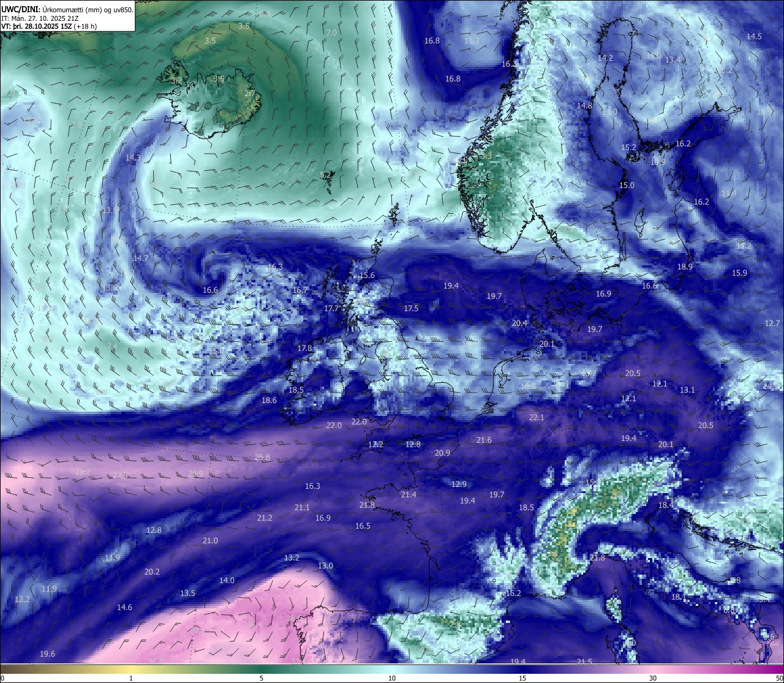This screenshot has width=784, height=683.
Task: Click the 13.0 value map label
Action: [x=325, y=565]
